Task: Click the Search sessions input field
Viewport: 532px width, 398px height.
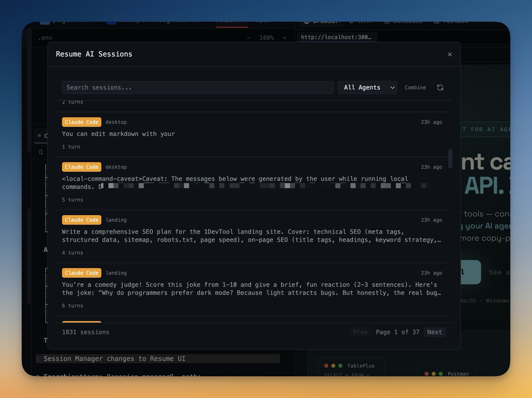Action: [x=198, y=88]
